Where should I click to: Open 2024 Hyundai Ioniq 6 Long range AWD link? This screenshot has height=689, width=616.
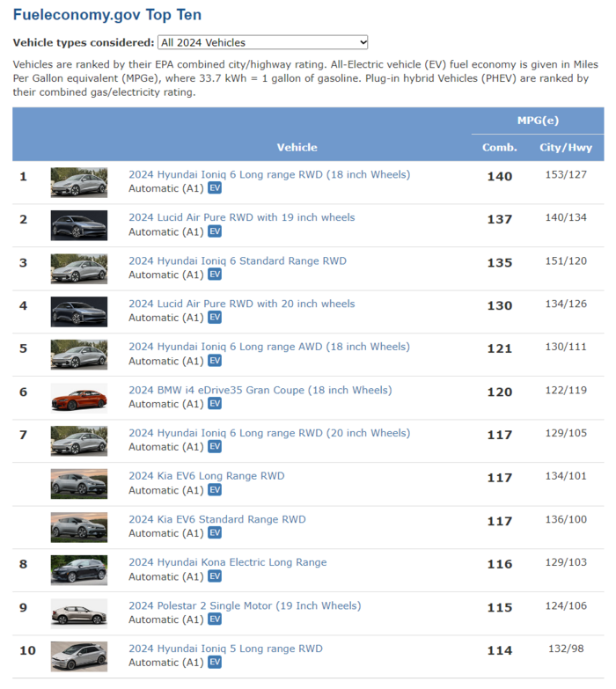click(268, 347)
